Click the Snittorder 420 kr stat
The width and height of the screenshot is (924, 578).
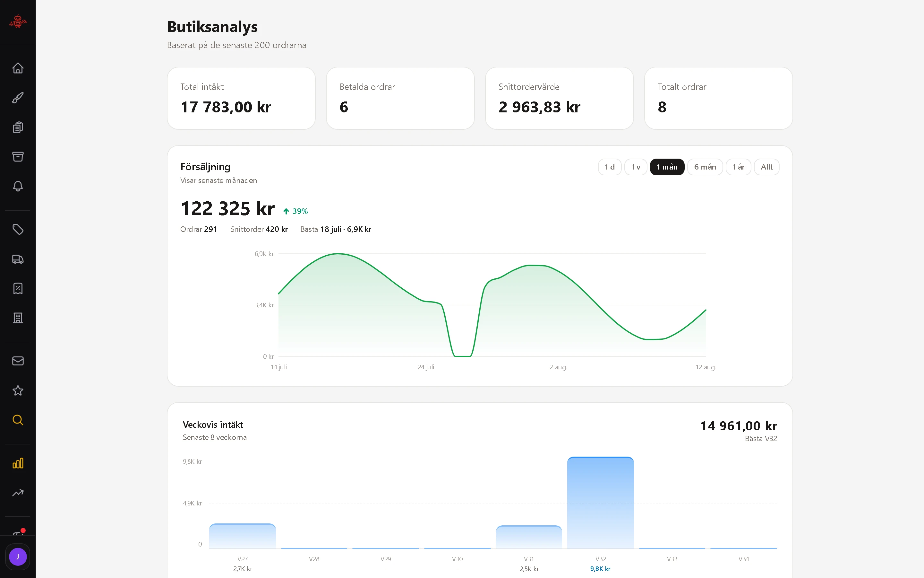pos(259,229)
